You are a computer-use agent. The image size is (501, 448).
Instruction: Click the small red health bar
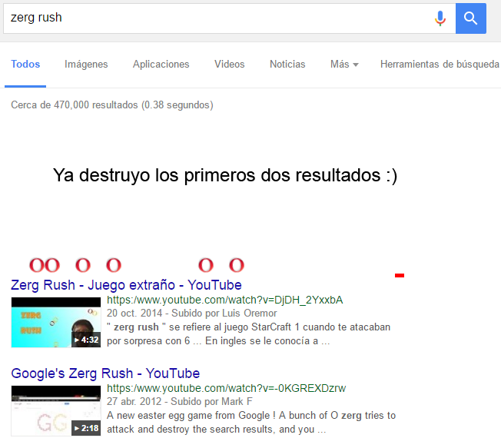click(400, 275)
